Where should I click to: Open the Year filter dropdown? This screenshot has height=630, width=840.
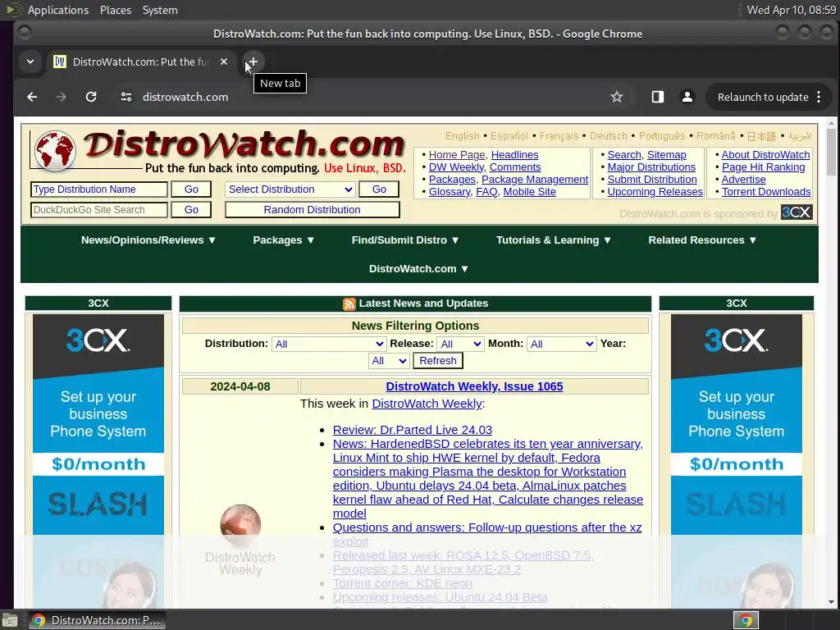(389, 361)
